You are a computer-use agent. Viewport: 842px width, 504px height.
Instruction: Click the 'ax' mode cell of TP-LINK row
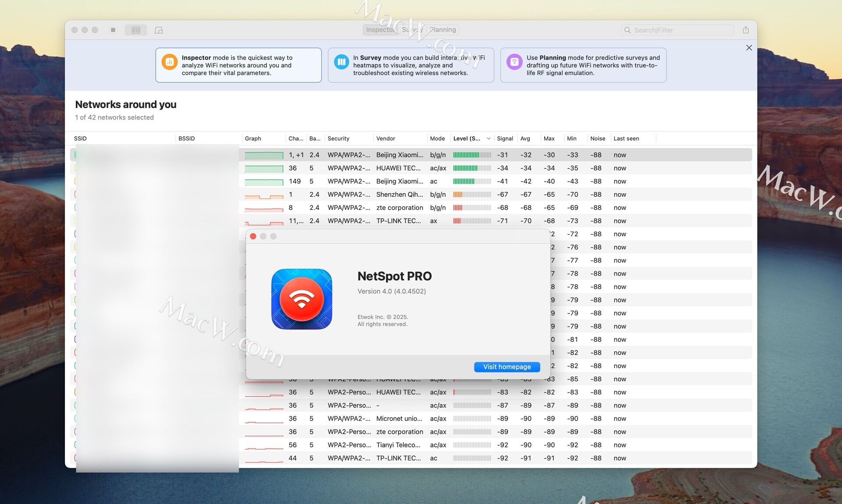(433, 220)
